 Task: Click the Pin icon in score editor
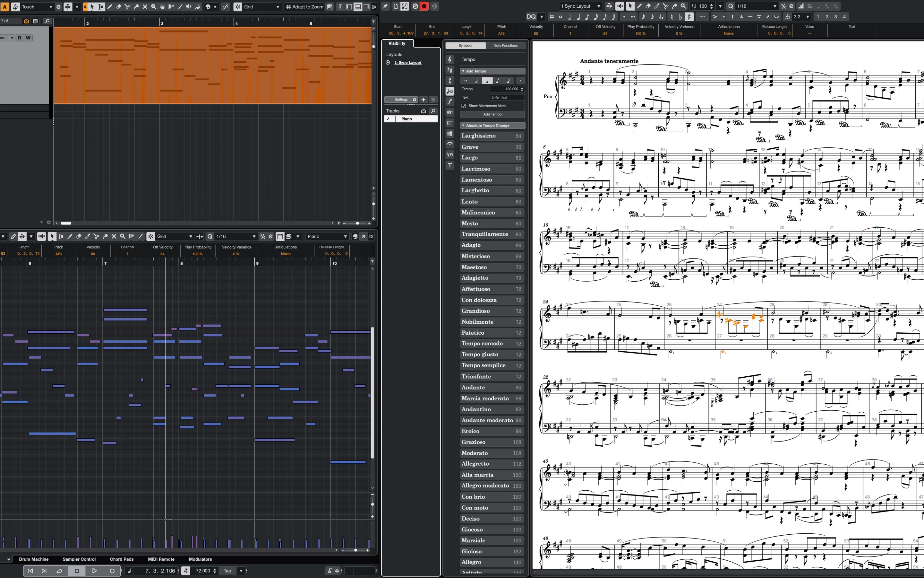(385, 6)
